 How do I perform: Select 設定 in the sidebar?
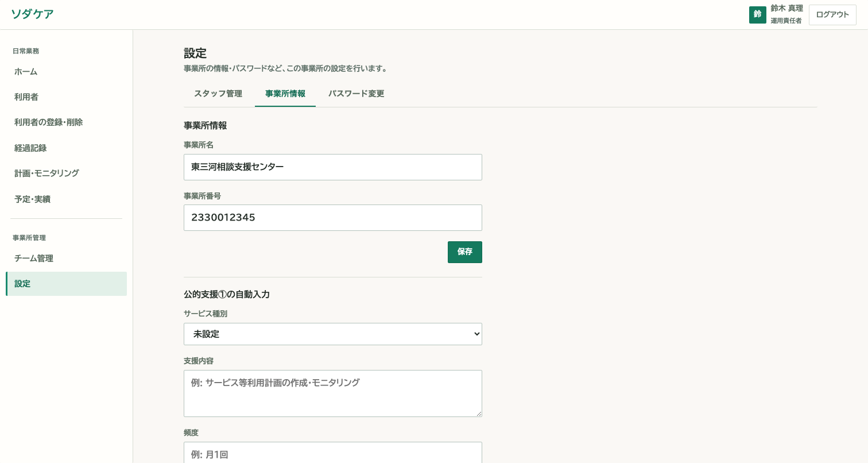pos(66,284)
